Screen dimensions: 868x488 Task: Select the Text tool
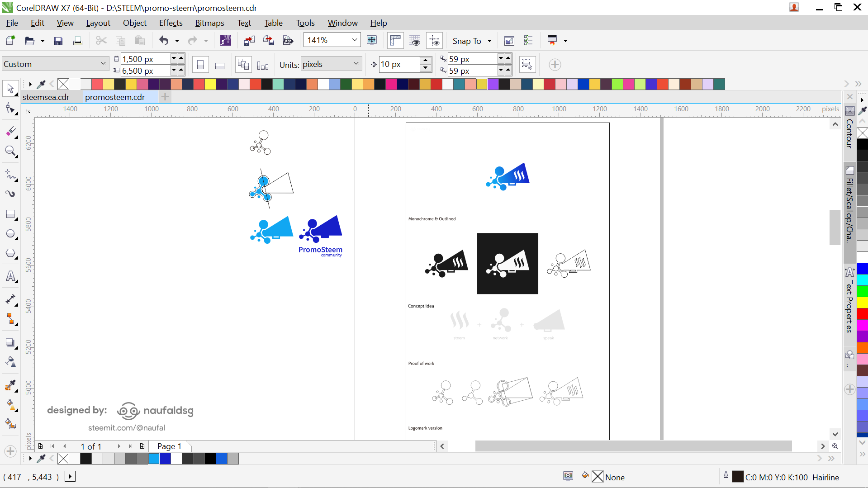(10, 276)
